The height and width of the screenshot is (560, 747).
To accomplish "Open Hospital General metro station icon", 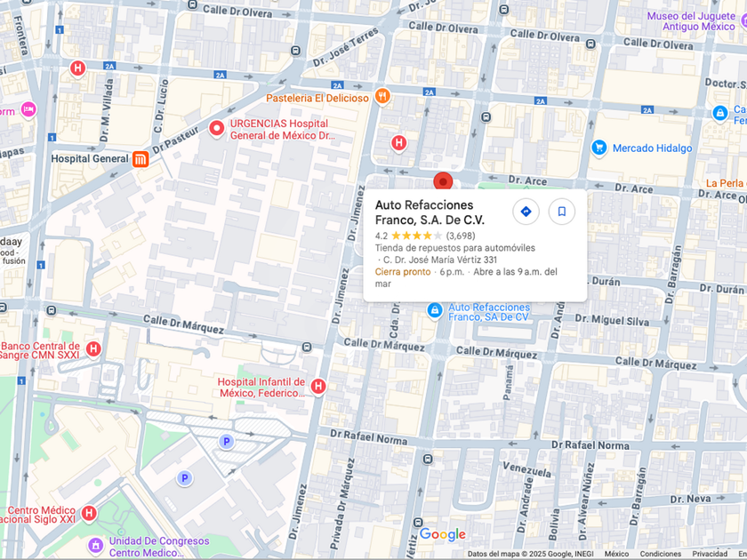I will tap(141, 159).
